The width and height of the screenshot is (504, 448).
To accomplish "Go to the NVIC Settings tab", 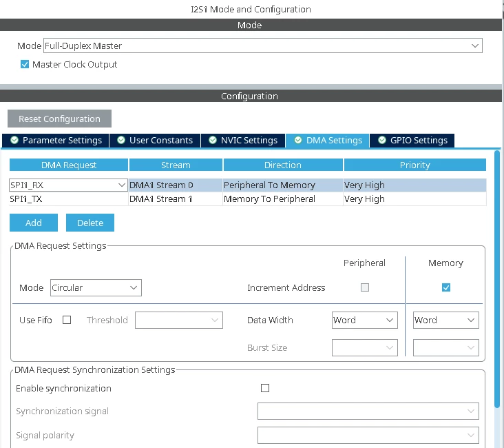I will click(x=243, y=141).
